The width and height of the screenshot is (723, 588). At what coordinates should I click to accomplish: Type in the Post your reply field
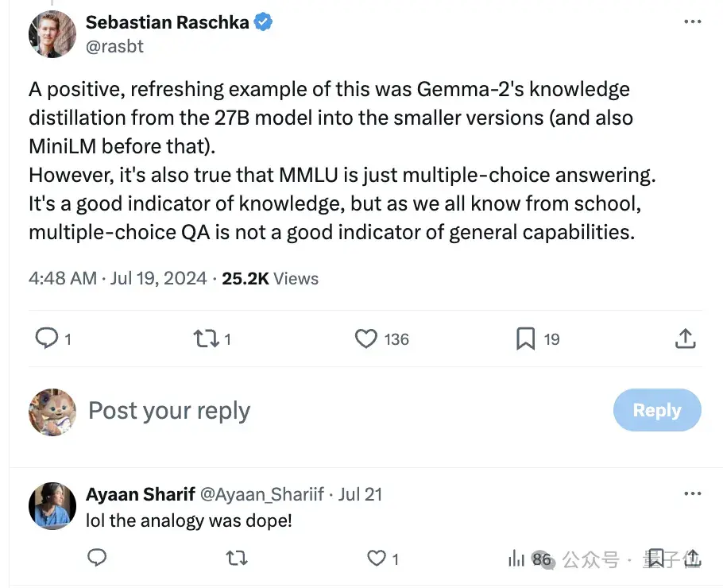point(318,411)
